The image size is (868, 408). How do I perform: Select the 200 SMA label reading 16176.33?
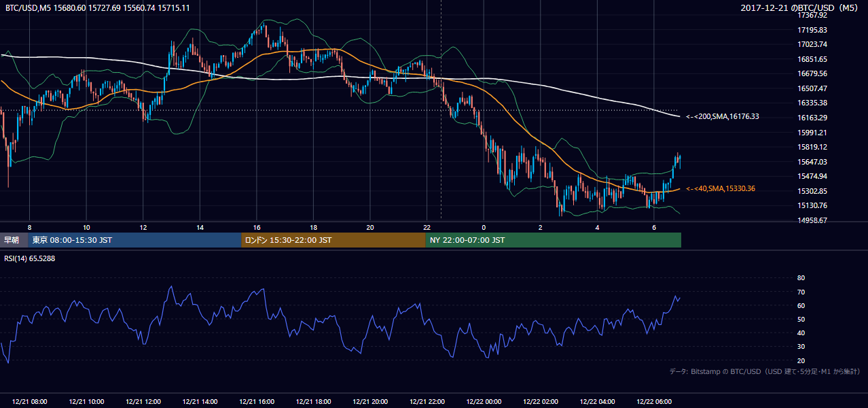click(723, 116)
